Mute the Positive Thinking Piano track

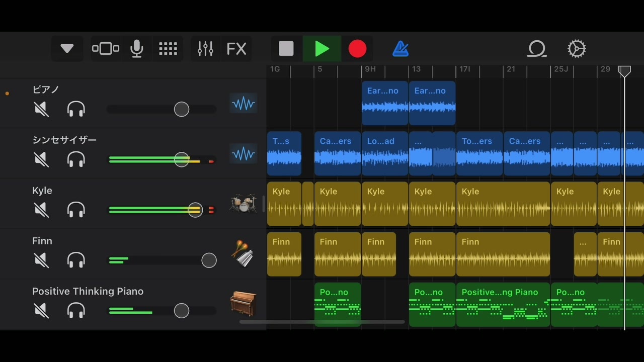[41, 311]
